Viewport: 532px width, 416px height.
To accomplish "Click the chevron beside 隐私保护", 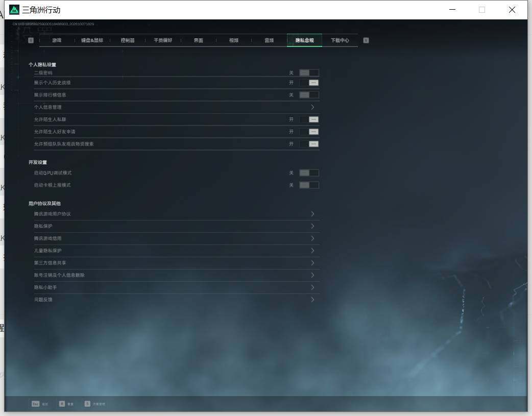I will (312, 226).
